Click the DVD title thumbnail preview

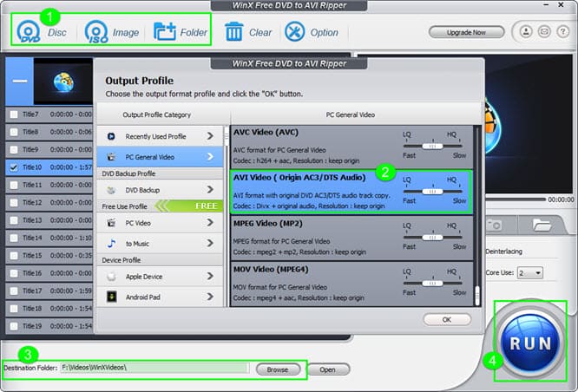click(63, 81)
